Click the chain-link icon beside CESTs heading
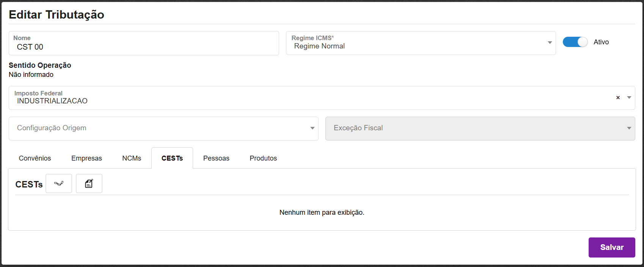The height and width of the screenshot is (267, 644). click(x=59, y=184)
